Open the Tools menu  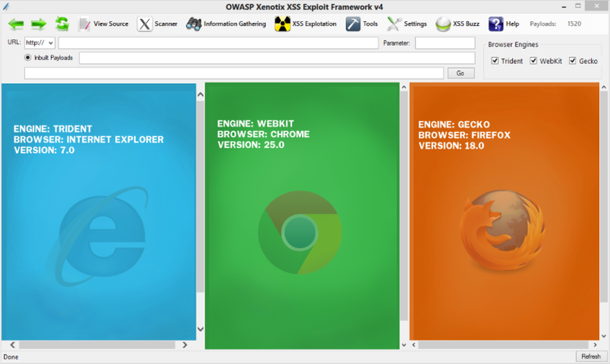pyautogui.click(x=371, y=24)
